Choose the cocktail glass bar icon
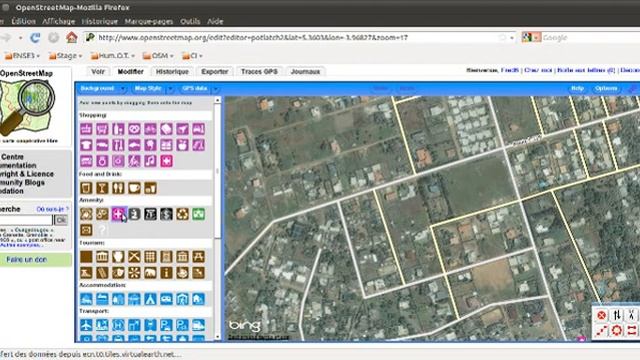 [x=102, y=188]
